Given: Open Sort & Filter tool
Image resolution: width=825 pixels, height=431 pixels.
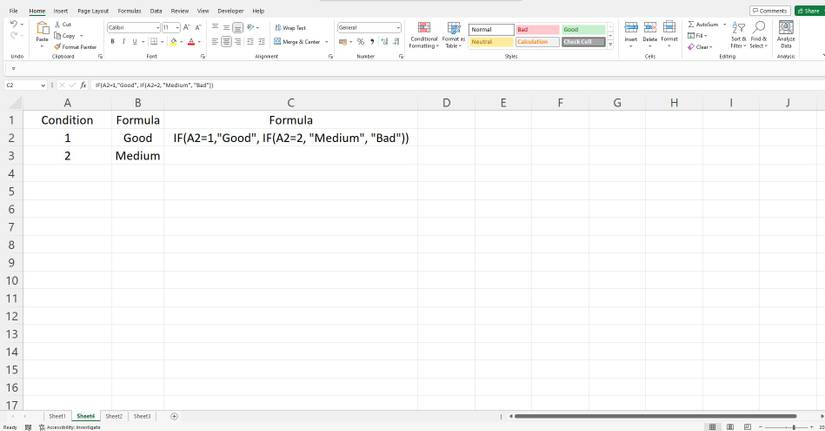Looking at the screenshot, I should click(738, 35).
